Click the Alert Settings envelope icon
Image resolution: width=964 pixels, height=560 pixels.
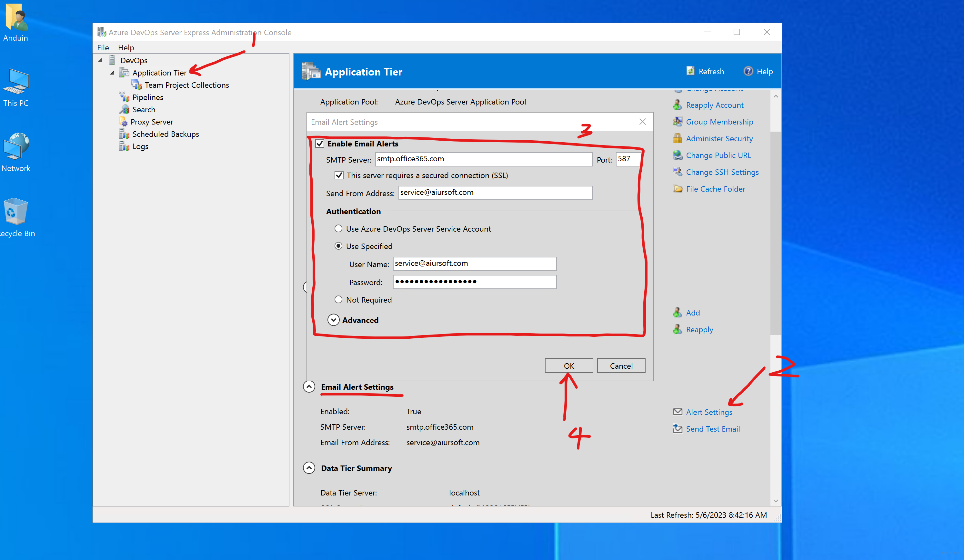(x=678, y=412)
